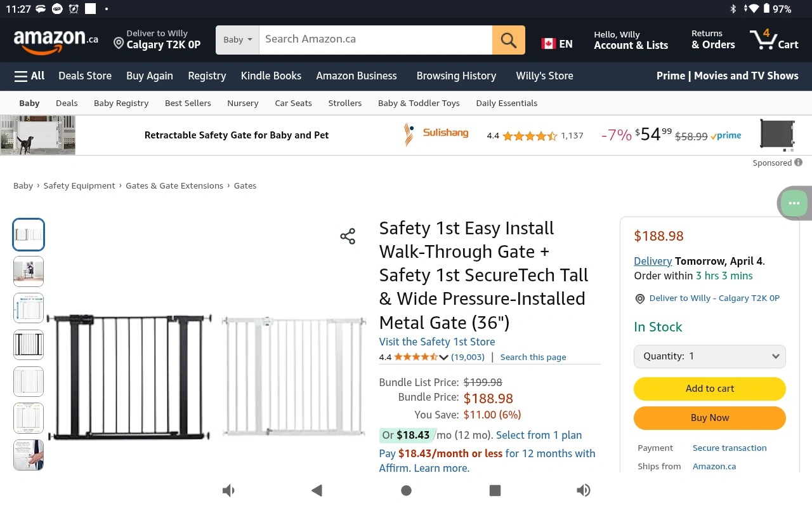Open the Deals Store nav item
The height and width of the screenshot is (508, 812).
click(85, 76)
